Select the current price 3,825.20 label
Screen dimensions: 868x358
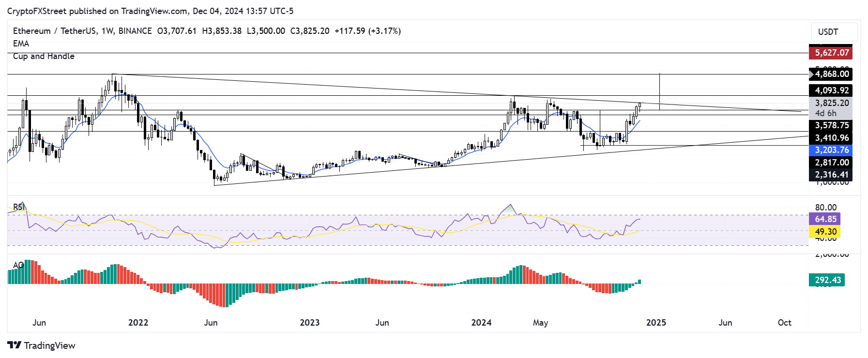[x=831, y=103]
